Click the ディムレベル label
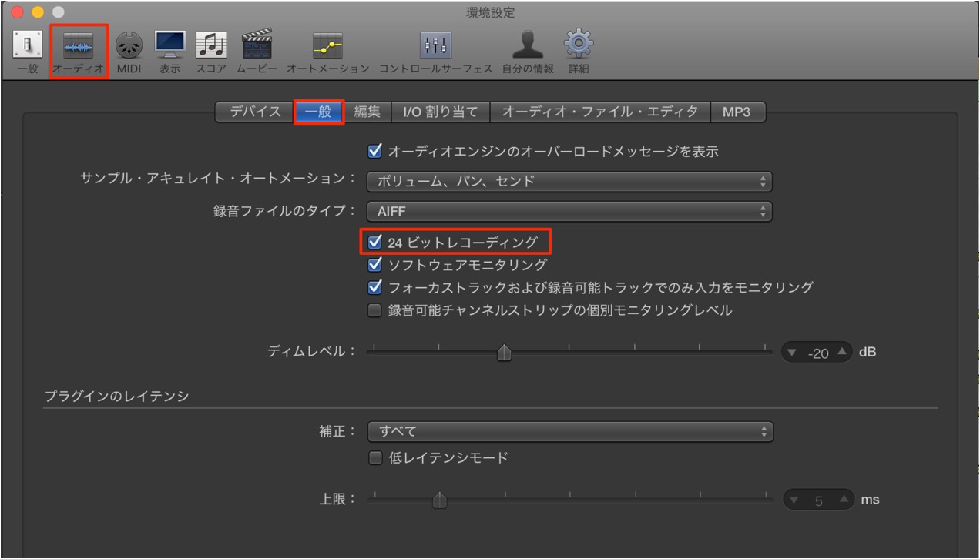This screenshot has height=559, width=980. 311,351
